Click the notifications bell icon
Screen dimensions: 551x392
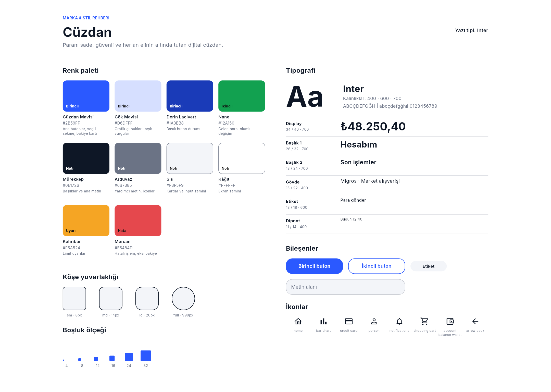[x=399, y=321]
